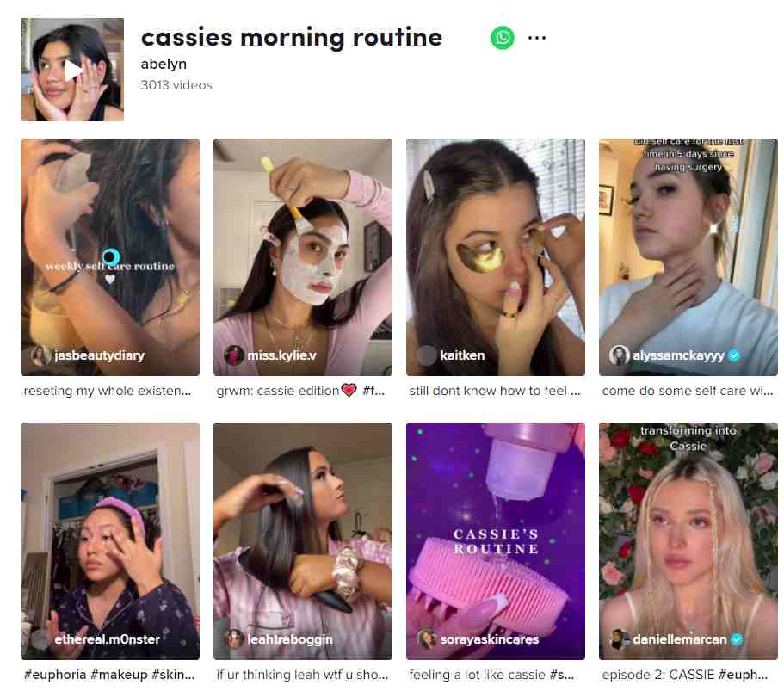
Task: Open the transforming into Cassie video
Action: click(688, 541)
